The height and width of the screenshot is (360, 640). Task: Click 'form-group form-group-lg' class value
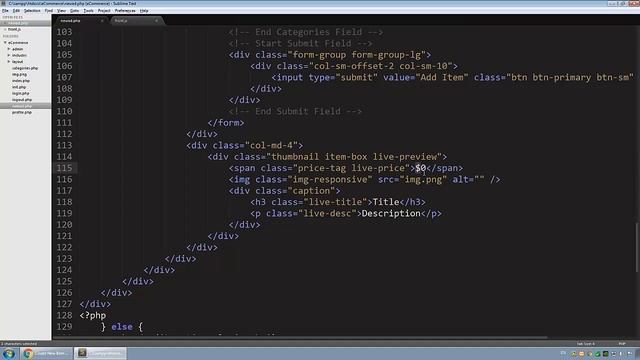pyautogui.click(x=357, y=55)
